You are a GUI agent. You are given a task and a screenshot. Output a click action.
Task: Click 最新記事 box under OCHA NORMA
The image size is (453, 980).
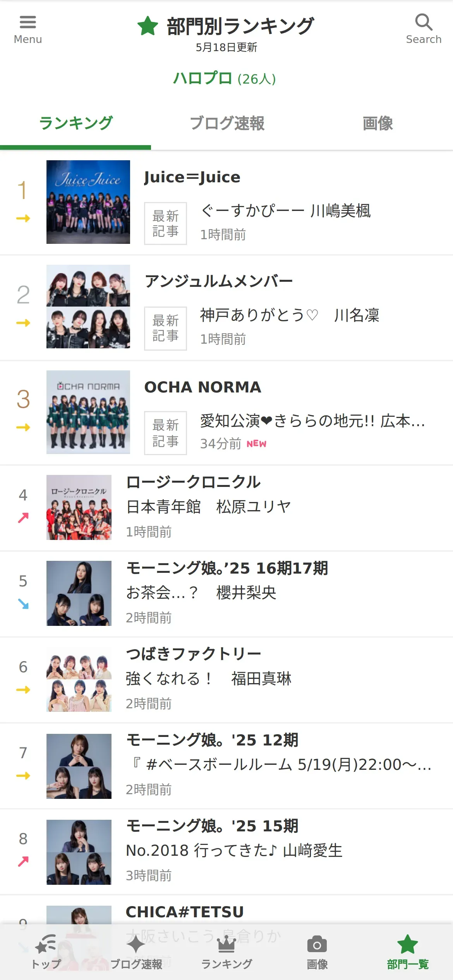click(x=165, y=433)
